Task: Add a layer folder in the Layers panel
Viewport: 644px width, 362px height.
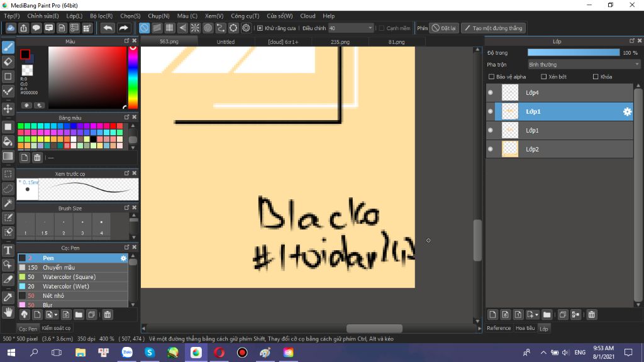Action: click(547, 314)
